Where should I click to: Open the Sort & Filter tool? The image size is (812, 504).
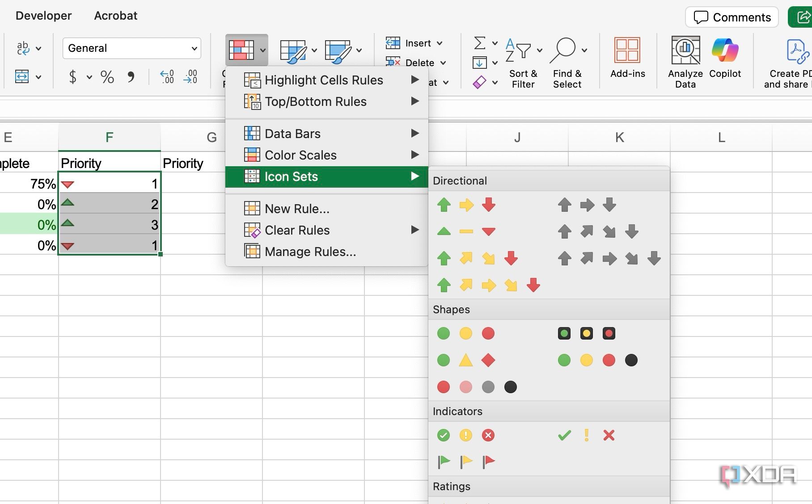point(523,63)
